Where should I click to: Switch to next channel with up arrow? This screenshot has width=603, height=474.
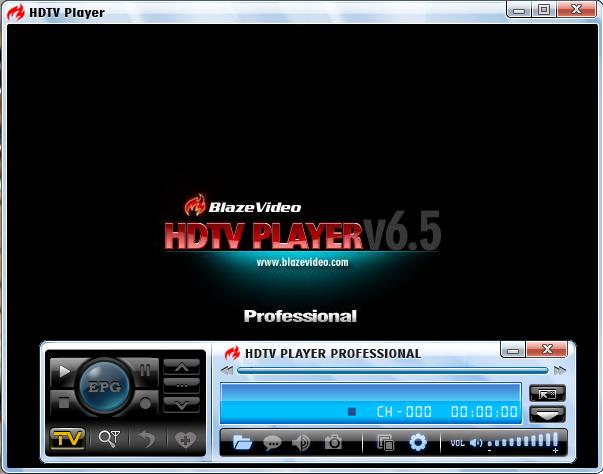click(x=181, y=367)
